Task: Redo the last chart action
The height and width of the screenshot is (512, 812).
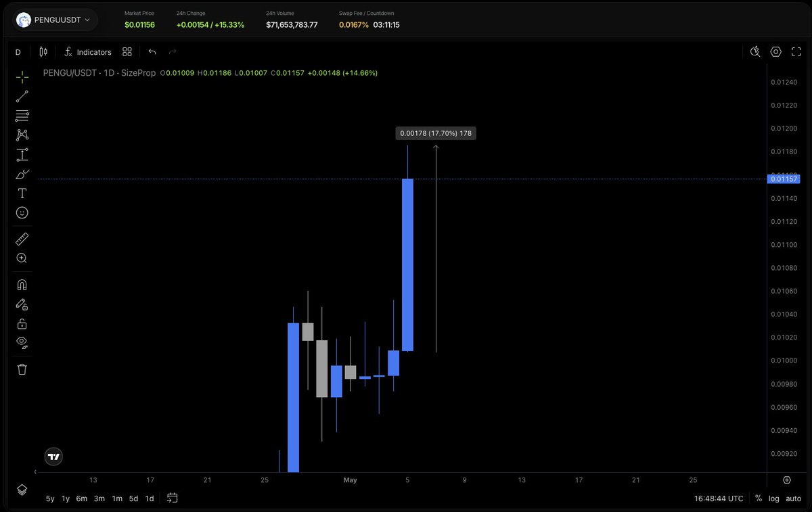Action: click(173, 52)
